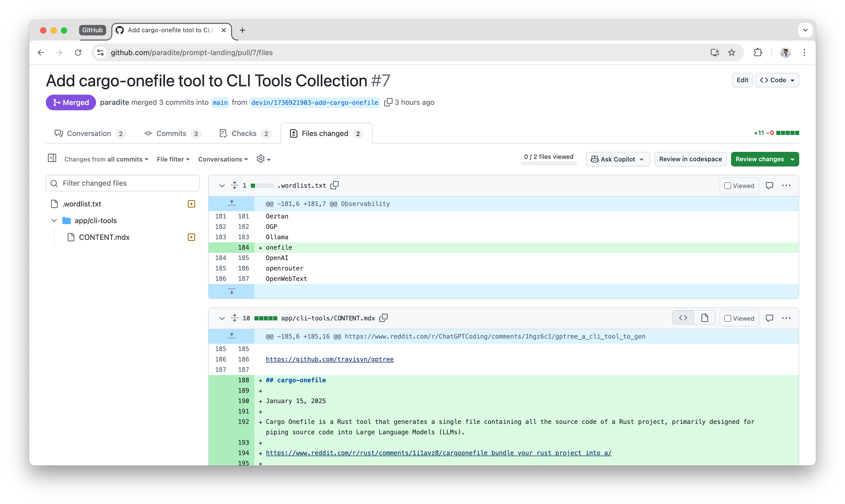Expand all lines in .wordlist.txt diff
This screenshot has height=504, width=845.
point(234,185)
